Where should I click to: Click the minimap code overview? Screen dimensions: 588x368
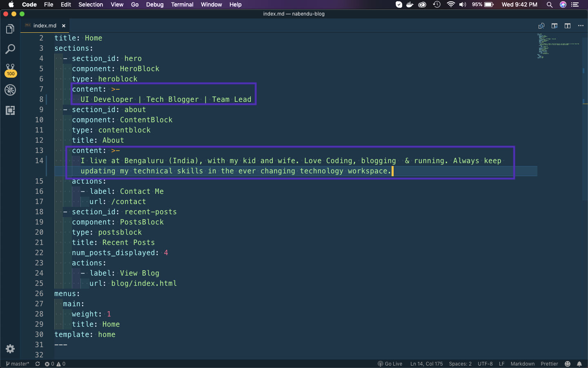coord(559,46)
